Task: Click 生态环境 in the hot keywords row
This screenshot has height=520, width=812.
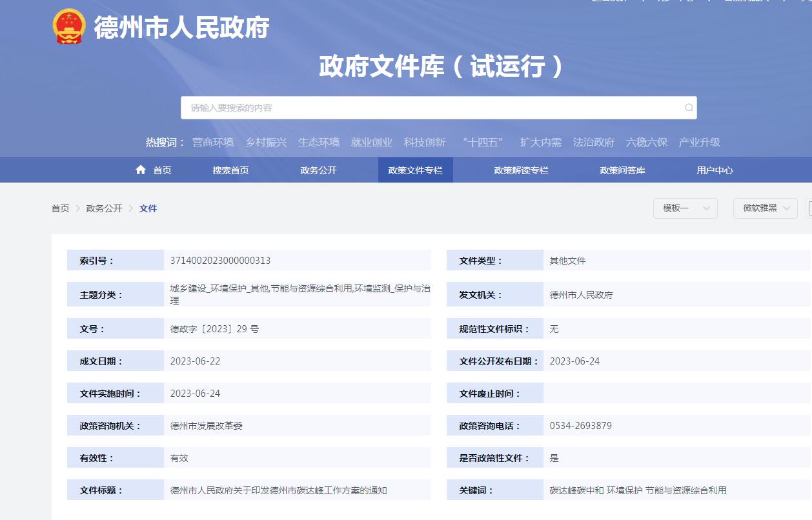Action: pyautogui.click(x=319, y=142)
